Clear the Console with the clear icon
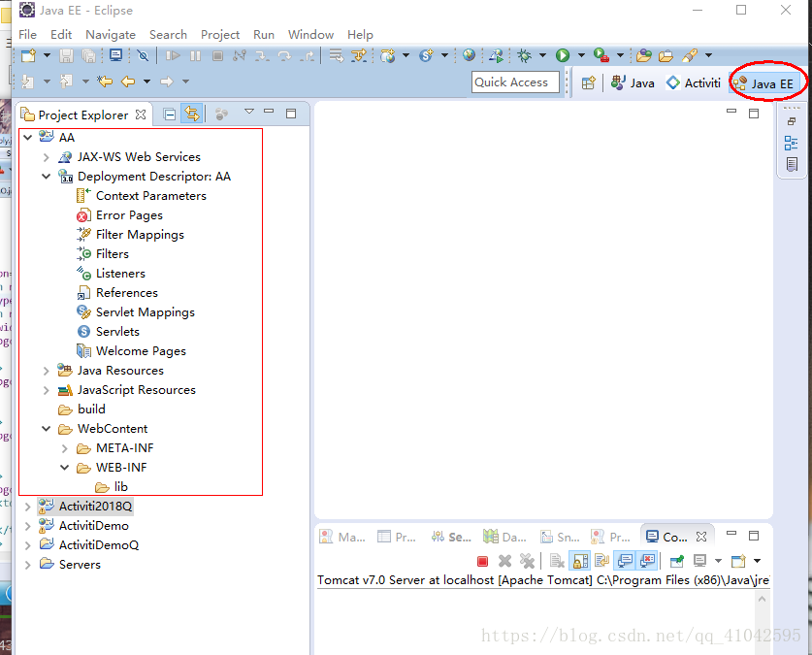This screenshot has height=655, width=812. (557, 561)
